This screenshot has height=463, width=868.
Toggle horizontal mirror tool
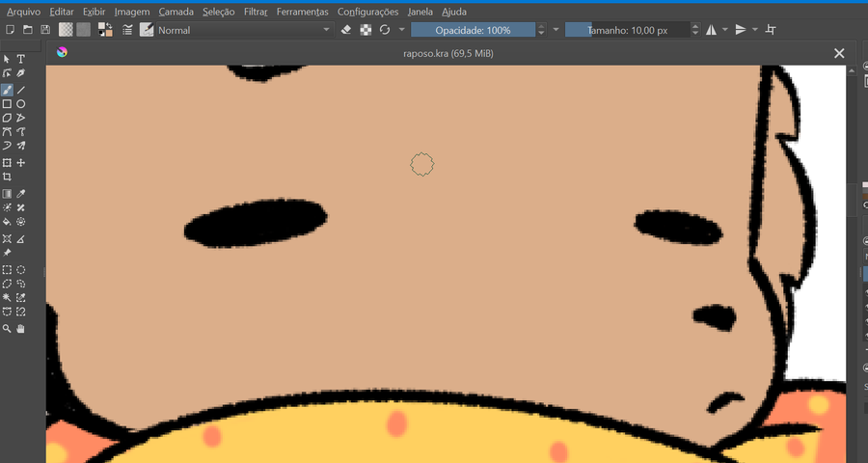[x=712, y=30]
